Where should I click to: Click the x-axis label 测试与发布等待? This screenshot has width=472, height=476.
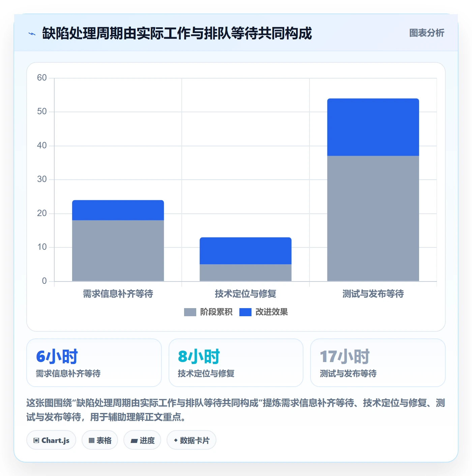click(x=373, y=294)
